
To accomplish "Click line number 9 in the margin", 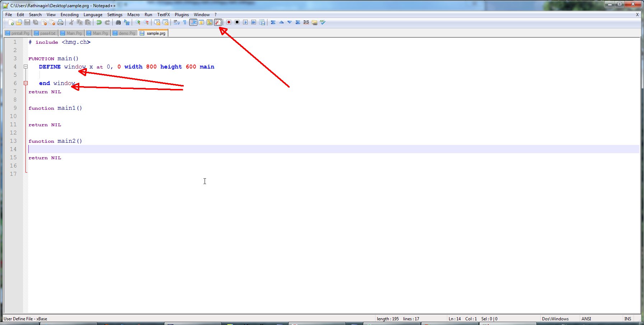I will point(15,108).
